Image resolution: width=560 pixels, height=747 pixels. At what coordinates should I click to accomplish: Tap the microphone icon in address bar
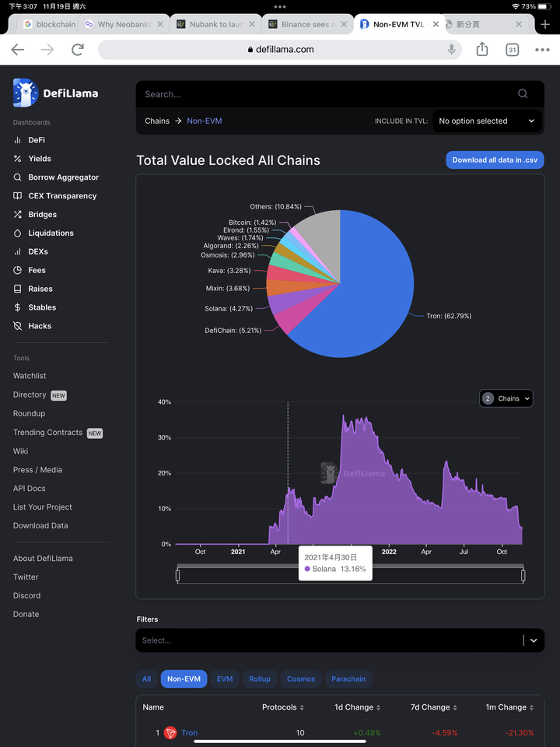click(x=451, y=50)
